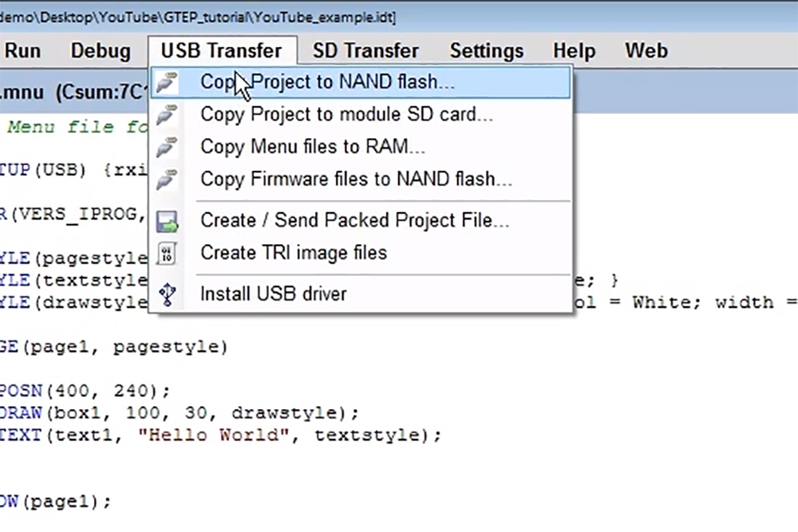The image size is (798, 532).
Task: Click the USB icon next to Copy Firmware files
Action: pos(167,179)
